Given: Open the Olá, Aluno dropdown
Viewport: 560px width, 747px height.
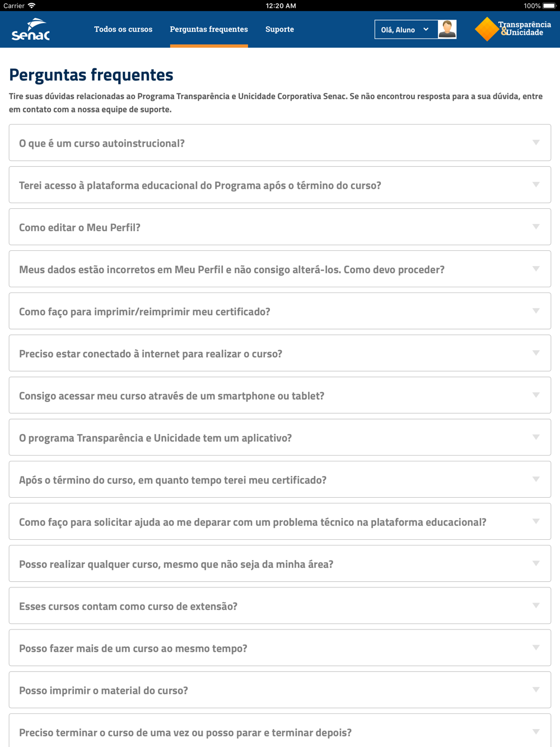Looking at the screenshot, I should pos(405,30).
